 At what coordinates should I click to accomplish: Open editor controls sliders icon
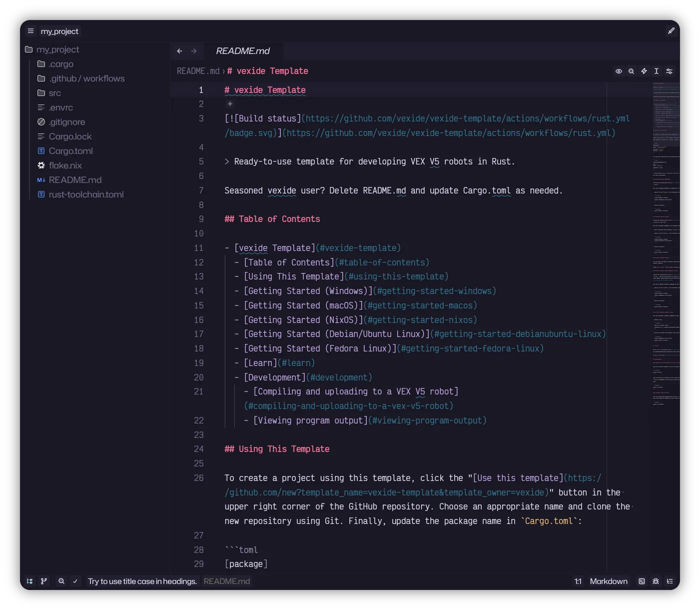tap(670, 71)
